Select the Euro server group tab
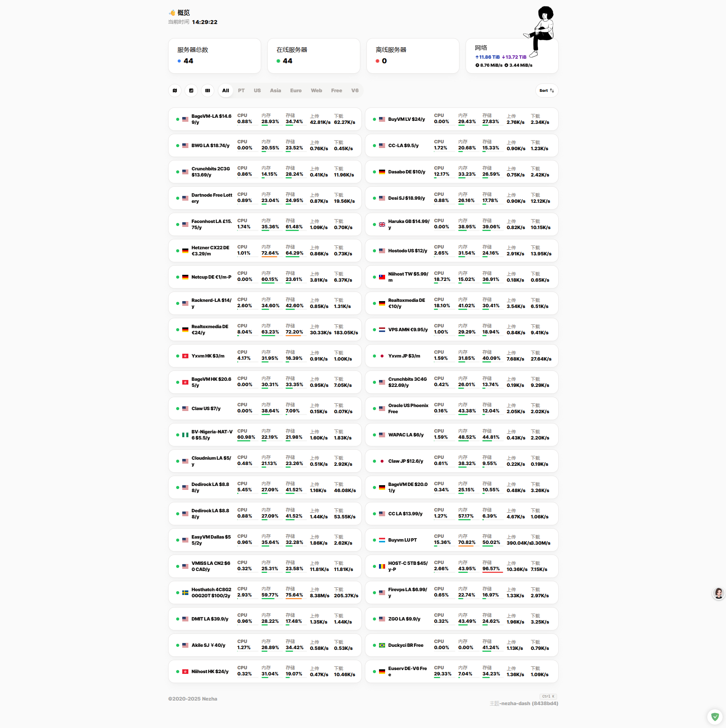 point(296,91)
